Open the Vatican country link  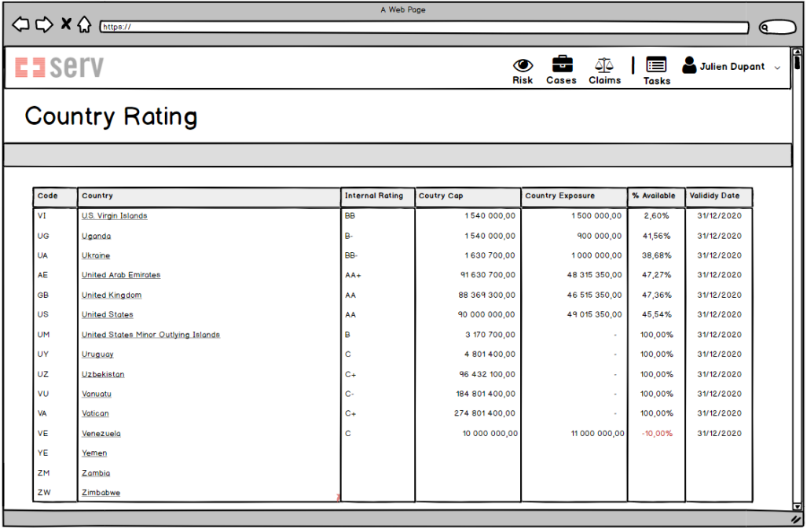[95, 413]
